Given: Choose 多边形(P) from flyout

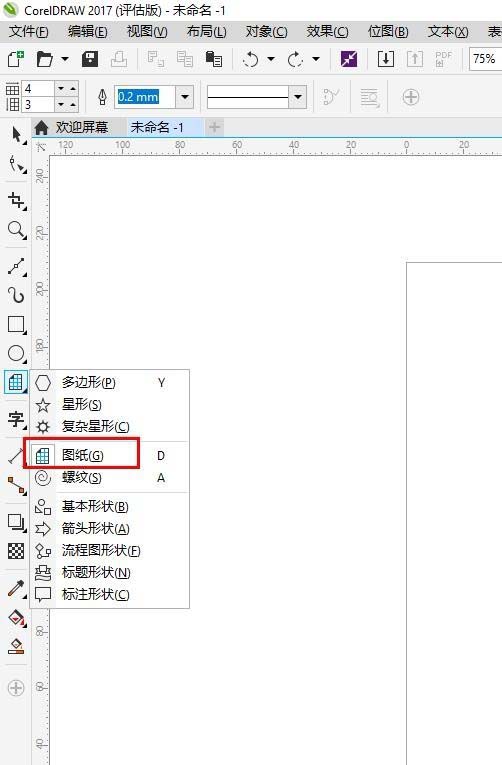Looking at the screenshot, I should pos(110,382).
